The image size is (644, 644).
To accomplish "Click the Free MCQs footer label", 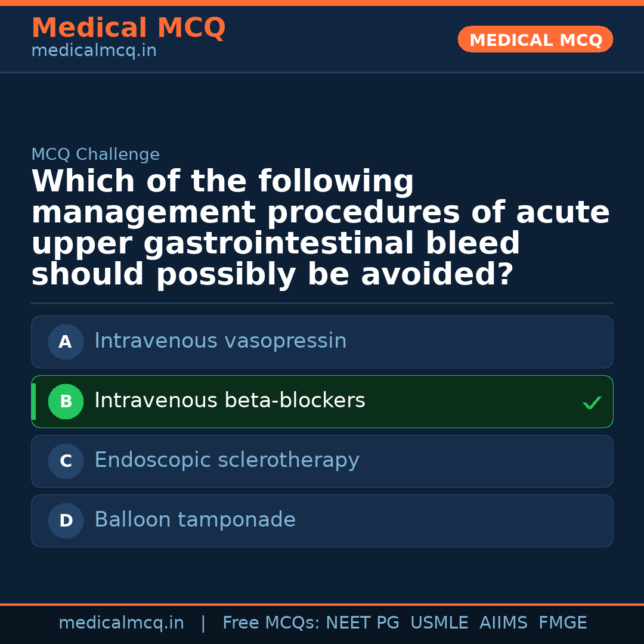I will tap(271, 623).
